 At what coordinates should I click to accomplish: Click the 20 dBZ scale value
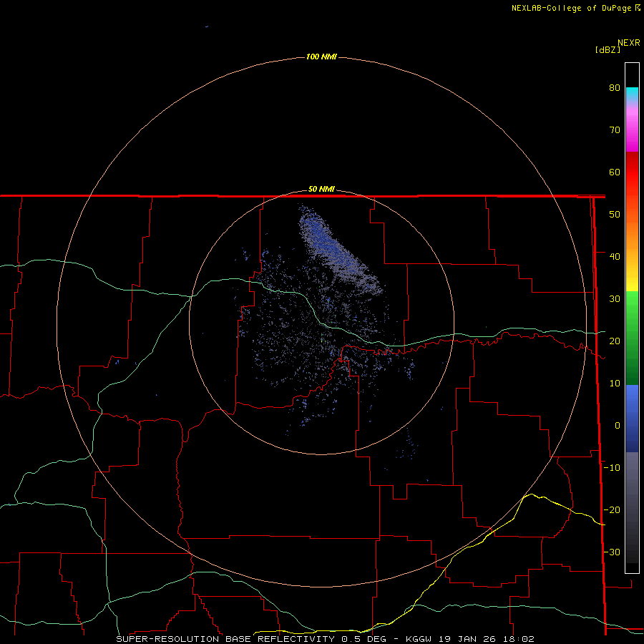pos(615,341)
